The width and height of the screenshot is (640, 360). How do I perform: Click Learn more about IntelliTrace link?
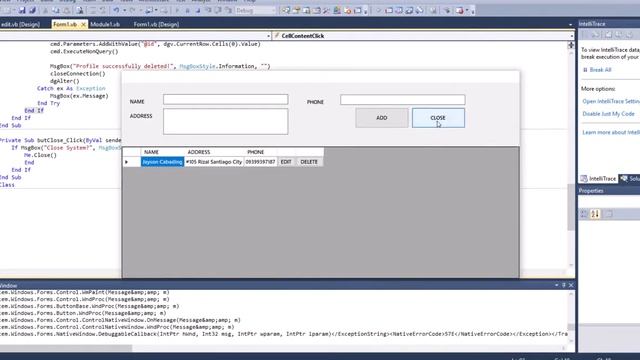[x=611, y=132]
